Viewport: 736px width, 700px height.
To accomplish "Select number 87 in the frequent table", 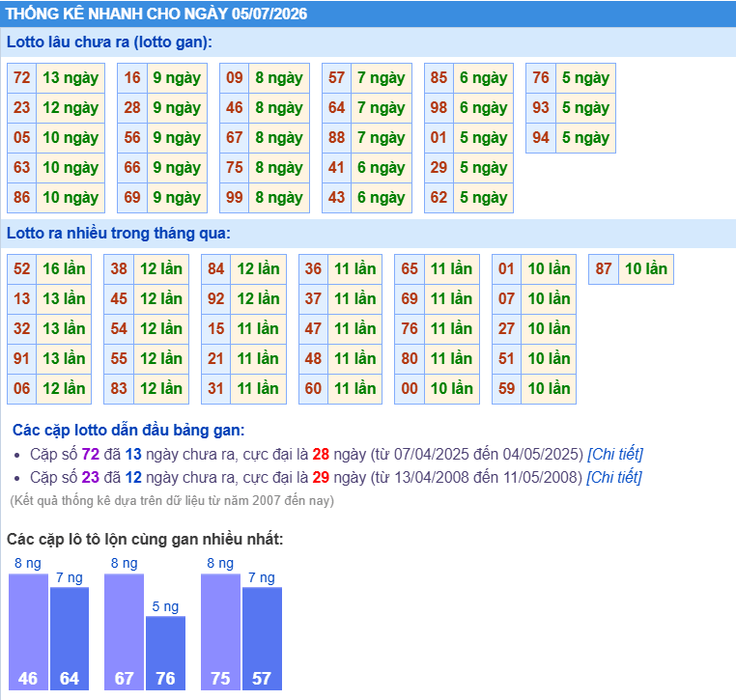I will (x=604, y=268).
